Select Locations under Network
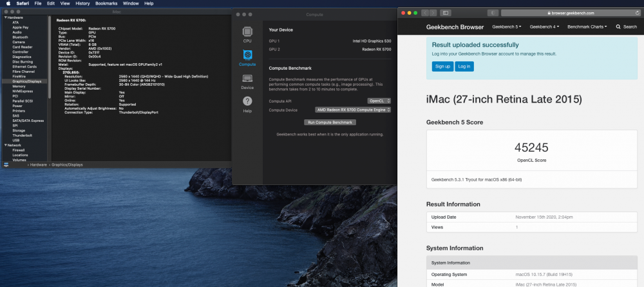This screenshot has width=644, height=287. click(20, 155)
